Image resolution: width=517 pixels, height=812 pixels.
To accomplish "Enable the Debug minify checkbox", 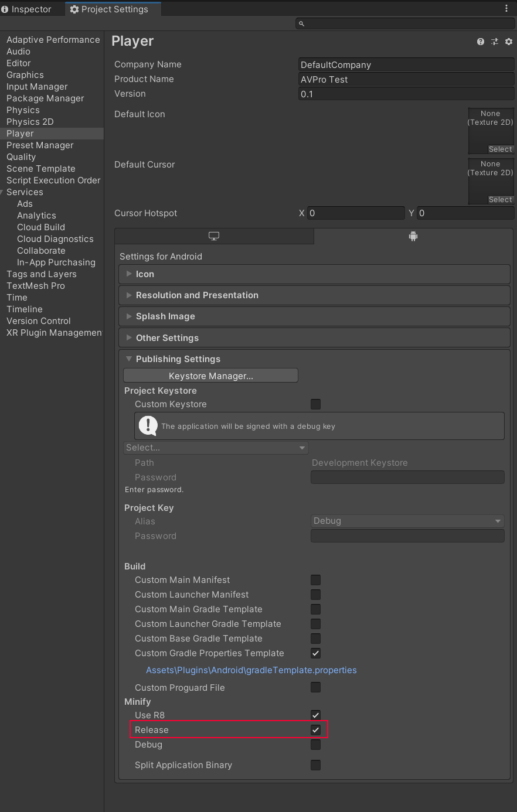I will pyautogui.click(x=315, y=745).
